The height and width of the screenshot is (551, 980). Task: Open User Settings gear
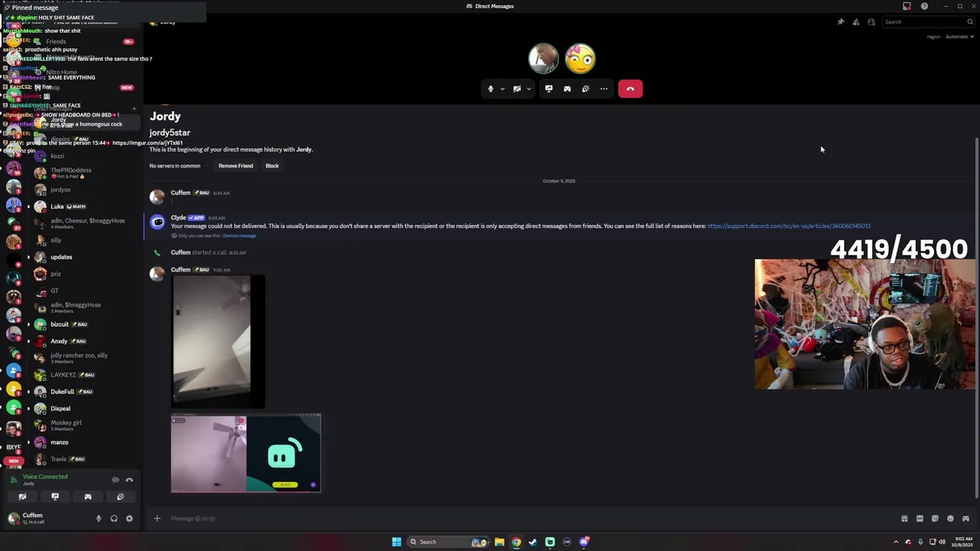[129, 518]
